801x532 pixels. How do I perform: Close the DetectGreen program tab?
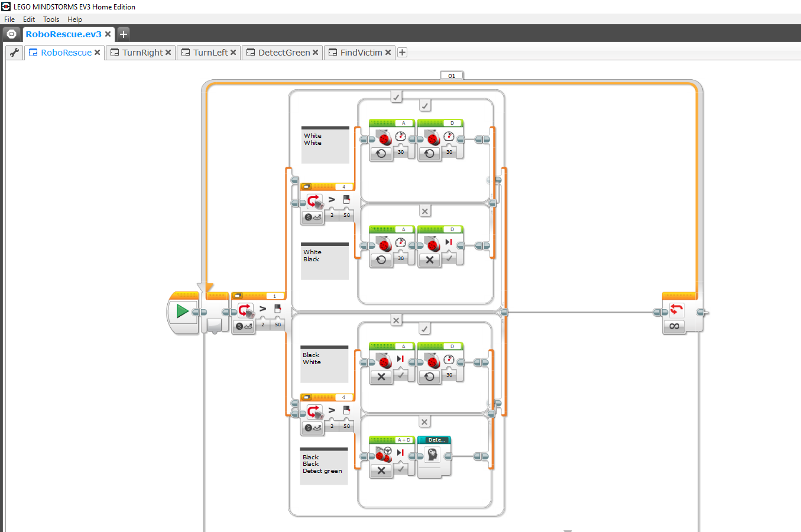tap(315, 53)
